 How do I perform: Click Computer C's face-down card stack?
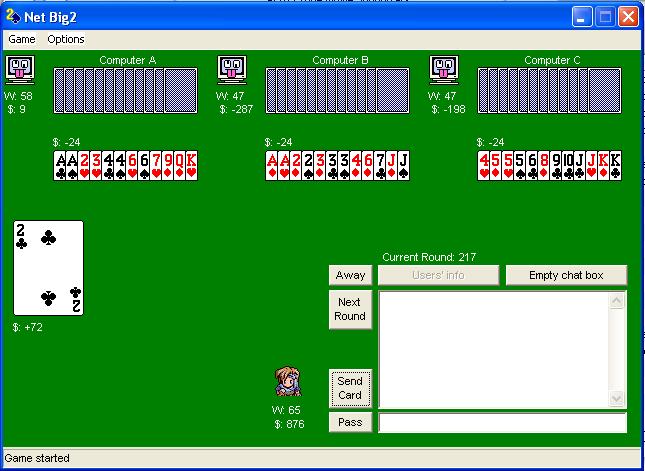550,90
